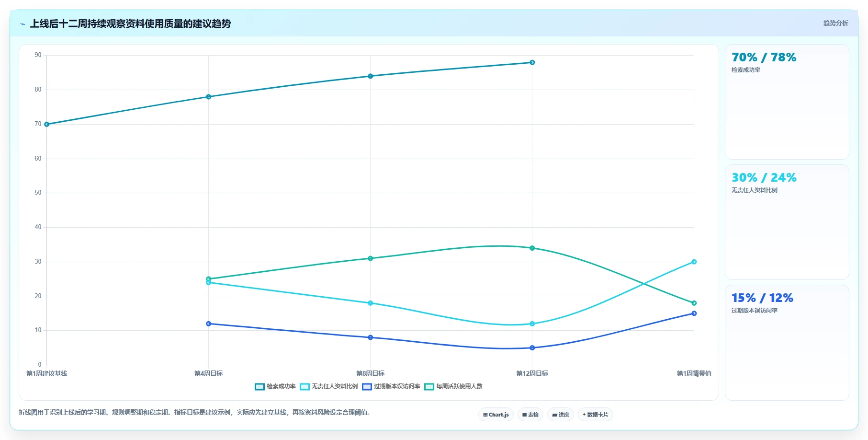
Task: Select the 检索成功率 point at value 70
Action: [x=47, y=124]
